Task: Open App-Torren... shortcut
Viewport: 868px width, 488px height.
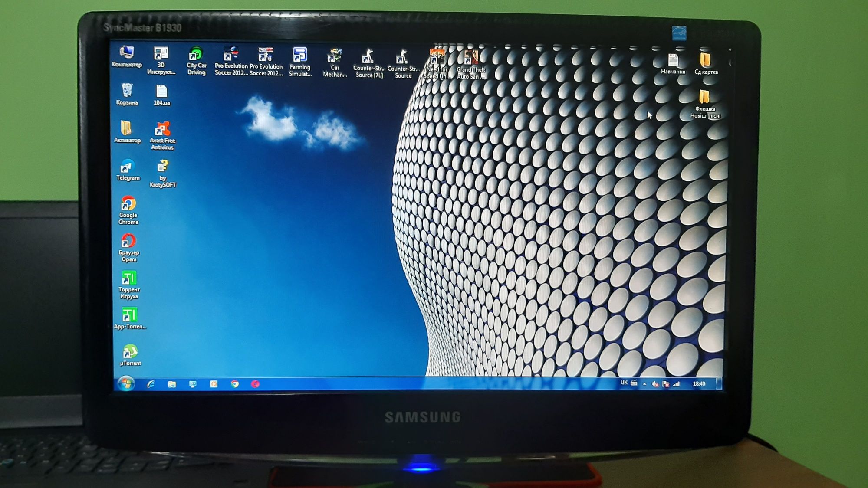Action: point(130,319)
